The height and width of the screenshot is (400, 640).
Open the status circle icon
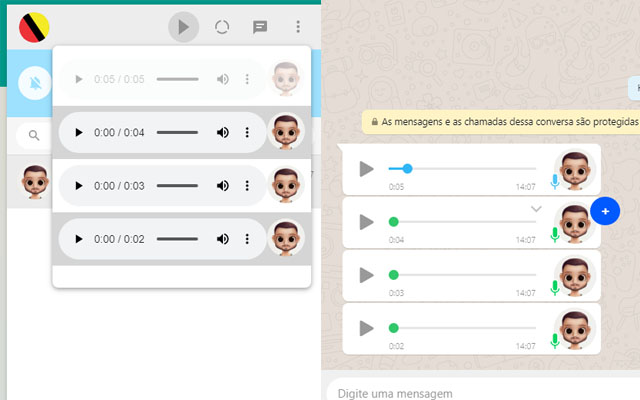[x=222, y=27]
